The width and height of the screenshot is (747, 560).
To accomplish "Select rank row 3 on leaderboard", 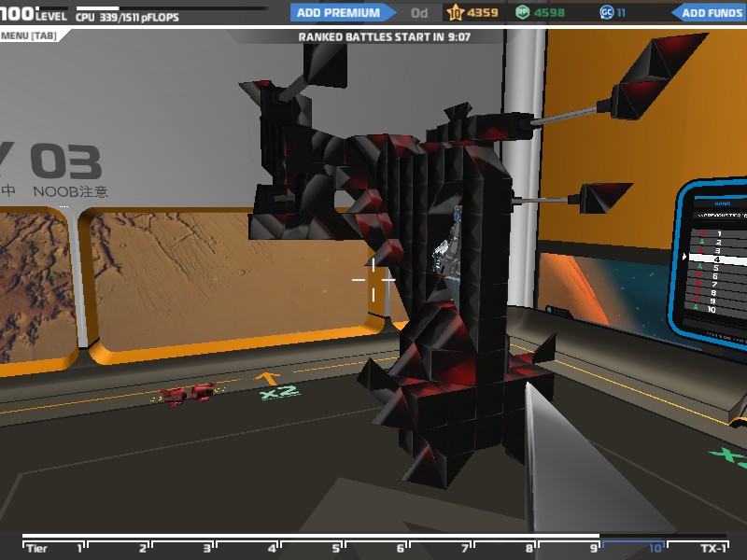I will click(720, 251).
